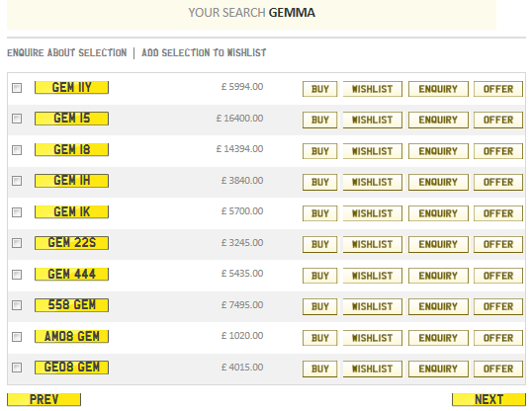Tick the AM08 GEM row checkbox
This screenshot has width=532, height=411.
17,337
